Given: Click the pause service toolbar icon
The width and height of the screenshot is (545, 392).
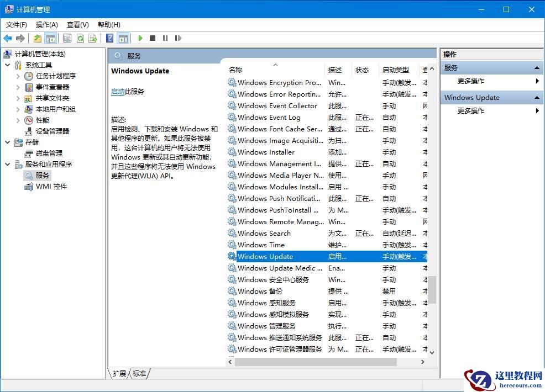Looking at the screenshot, I should point(164,38).
